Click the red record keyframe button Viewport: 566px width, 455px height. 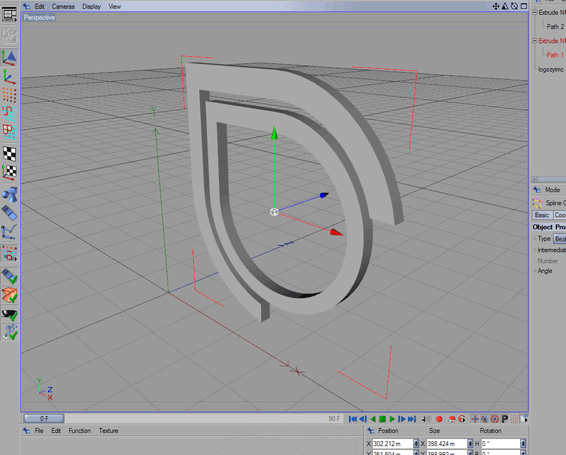click(439, 419)
